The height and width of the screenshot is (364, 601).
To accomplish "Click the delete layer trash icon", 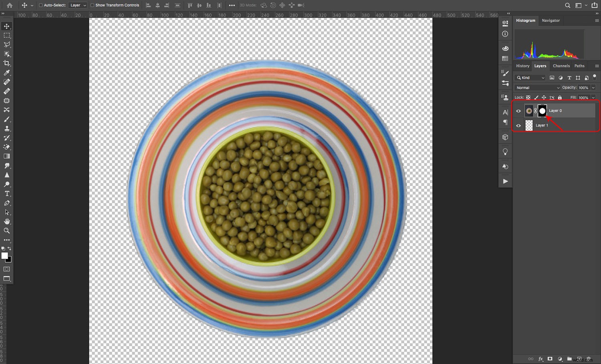I will coord(588,359).
